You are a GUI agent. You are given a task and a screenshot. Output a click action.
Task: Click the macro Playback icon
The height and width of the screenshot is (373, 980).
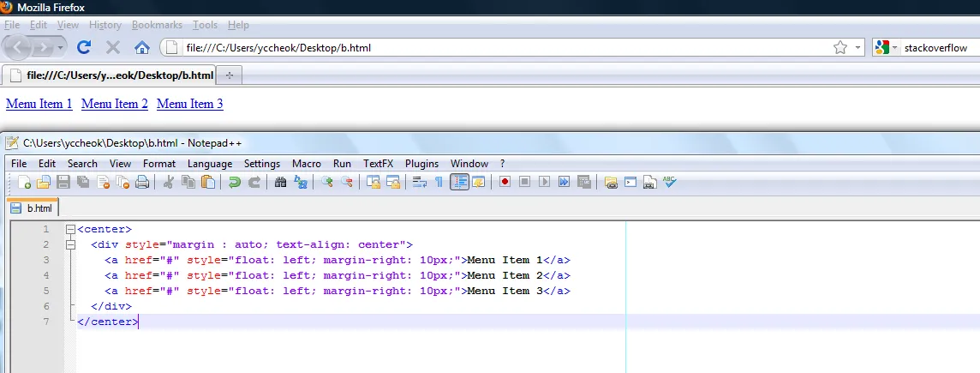(x=545, y=182)
